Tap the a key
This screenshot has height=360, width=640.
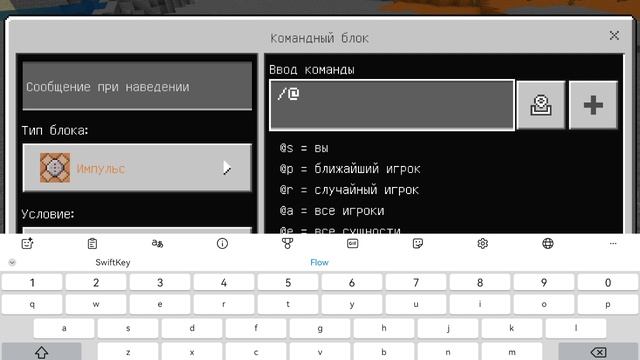click(x=64, y=328)
